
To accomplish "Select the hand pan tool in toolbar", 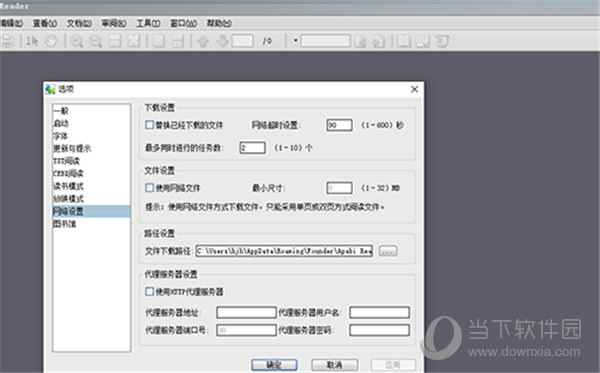I will point(51,41).
